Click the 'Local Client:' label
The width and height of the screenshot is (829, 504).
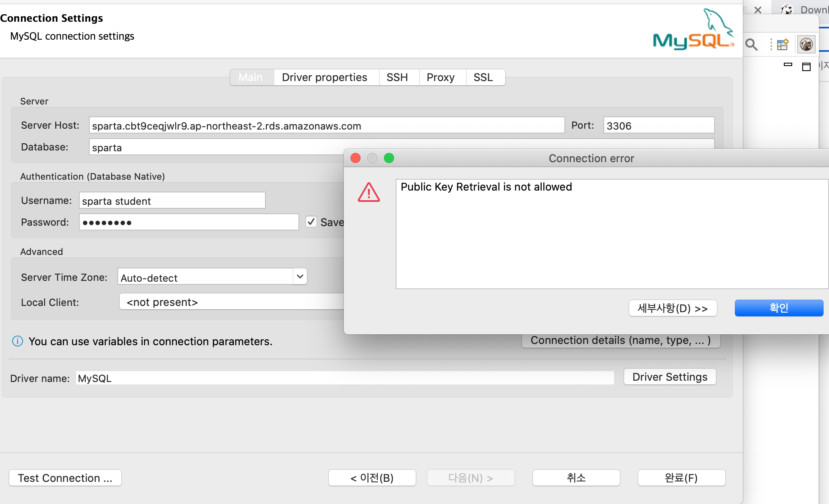[x=50, y=303]
